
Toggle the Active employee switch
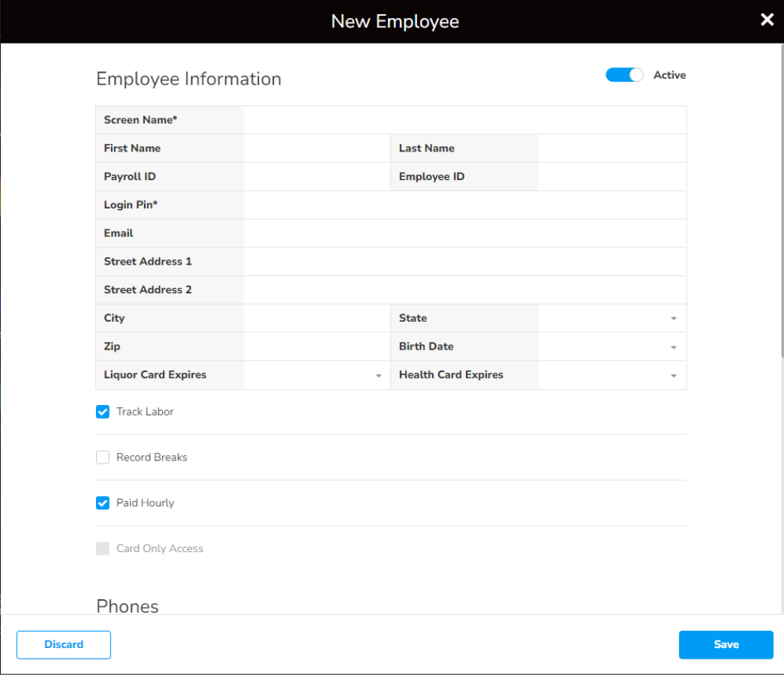click(x=624, y=75)
